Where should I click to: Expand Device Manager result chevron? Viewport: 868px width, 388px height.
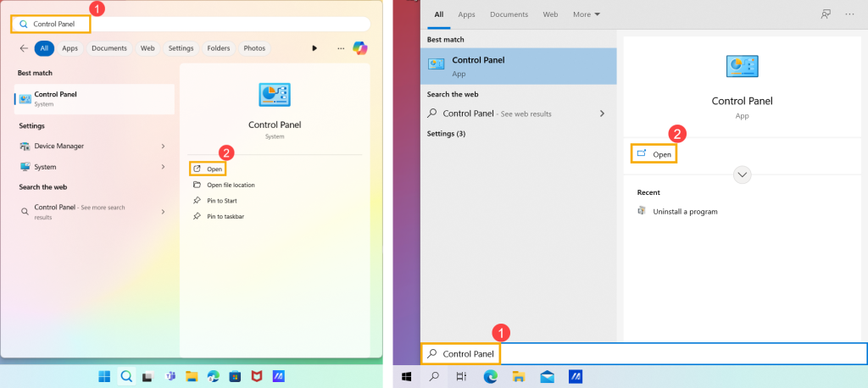tap(164, 146)
